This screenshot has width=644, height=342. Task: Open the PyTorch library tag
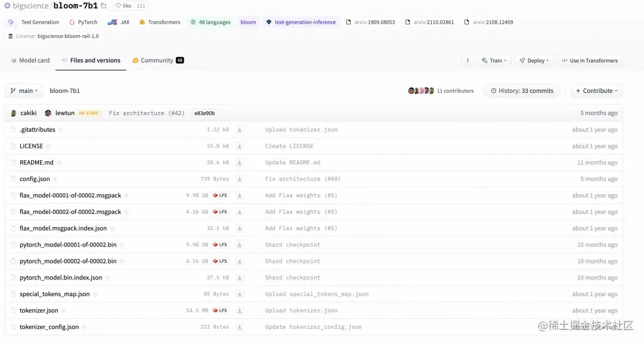click(83, 22)
